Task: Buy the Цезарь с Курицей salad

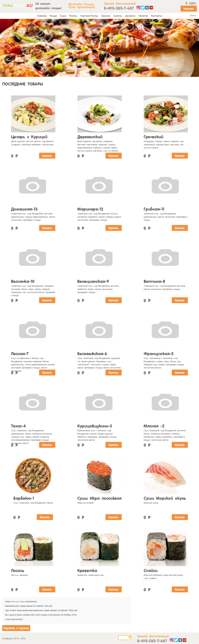Action: 47,156
